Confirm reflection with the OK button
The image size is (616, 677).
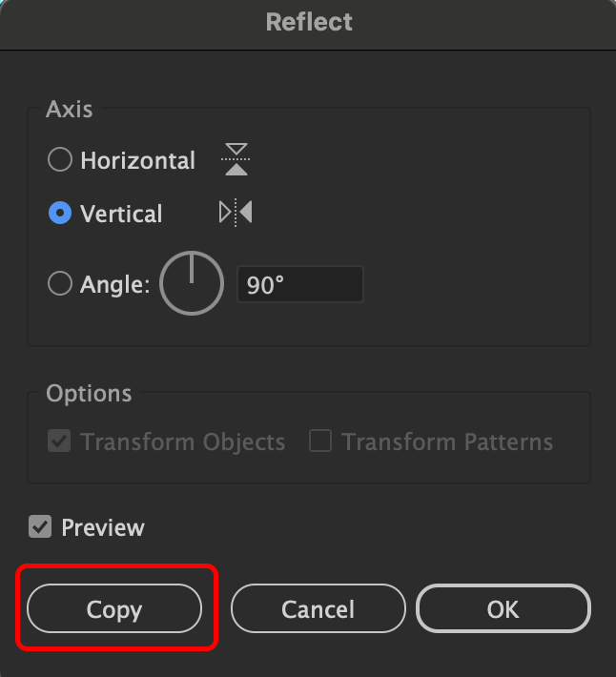pyautogui.click(x=503, y=608)
